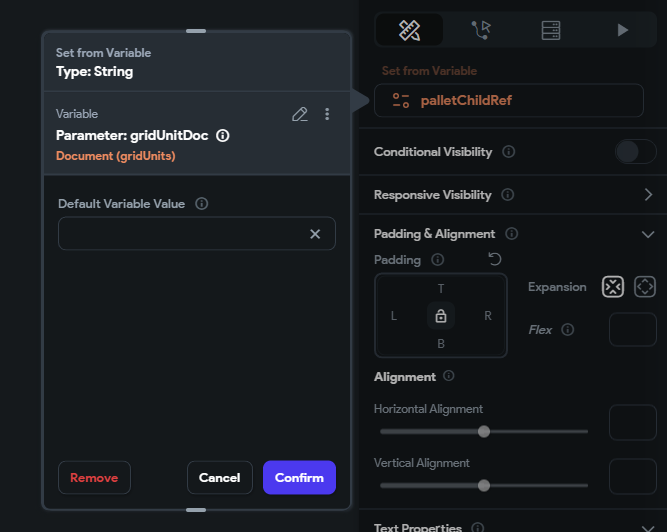Show info for Padding
Image resolution: width=667 pixels, height=532 pixels.
(437, 259)
